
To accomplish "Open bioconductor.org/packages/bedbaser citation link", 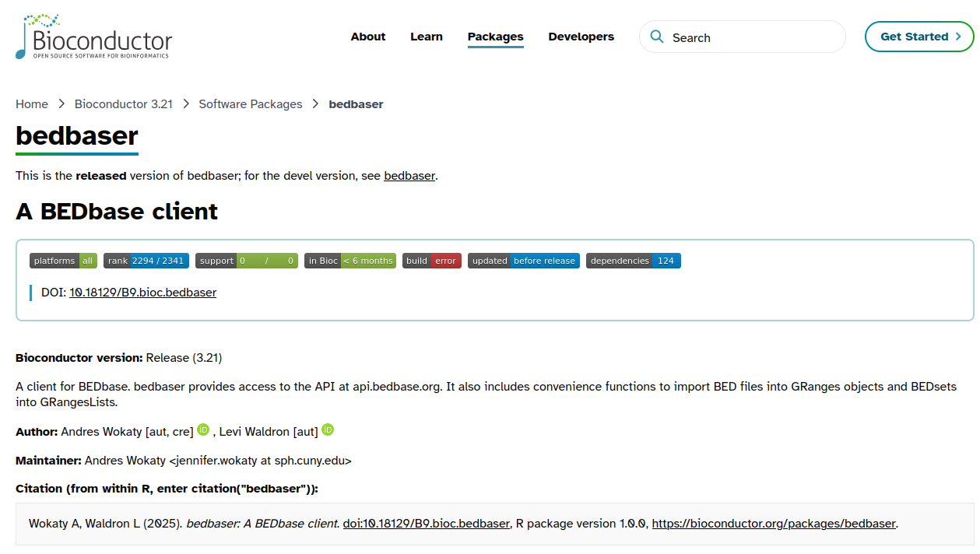I will 774,524.
